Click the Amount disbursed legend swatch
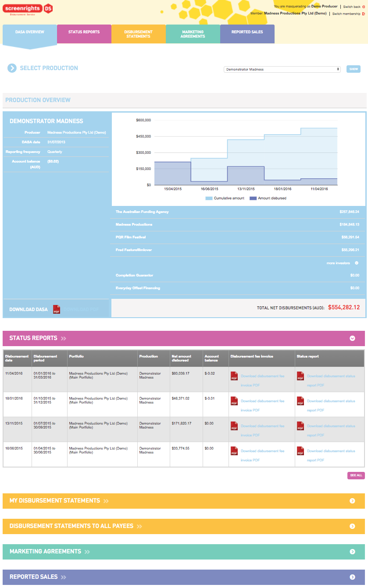This screenshot has height=588, width=368. [253, 198]
